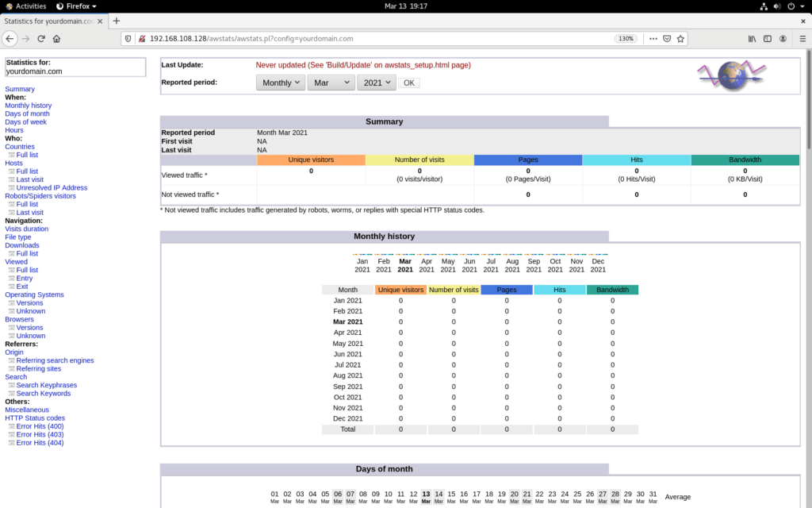Go to Days of week link
Viewport: 812px width, 508px height.
25,121
